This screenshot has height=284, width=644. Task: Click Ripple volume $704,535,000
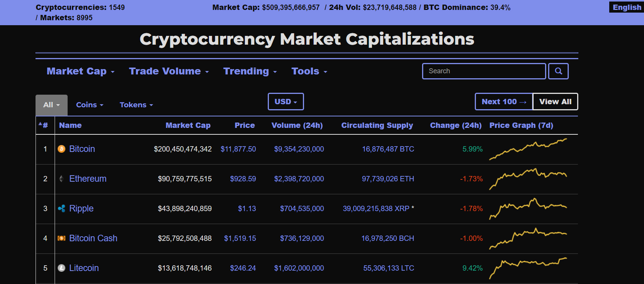(302, 208)
